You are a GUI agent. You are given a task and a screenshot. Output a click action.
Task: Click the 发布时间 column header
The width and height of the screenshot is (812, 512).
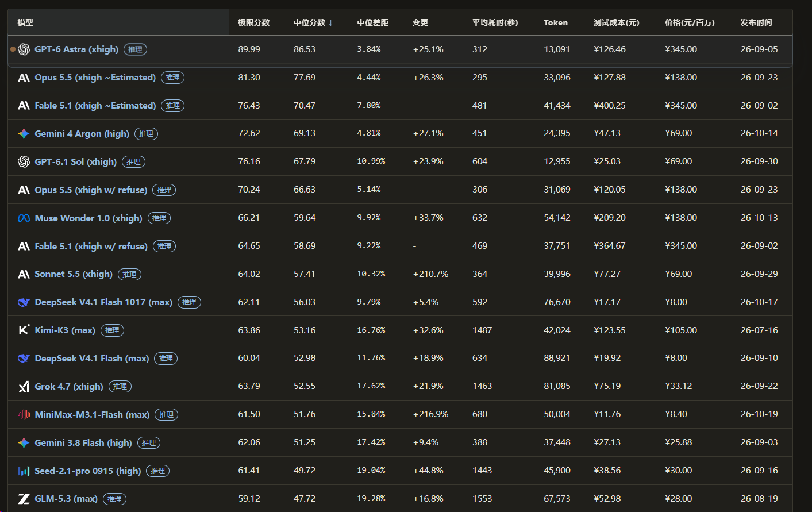click(x=756, y=22)
